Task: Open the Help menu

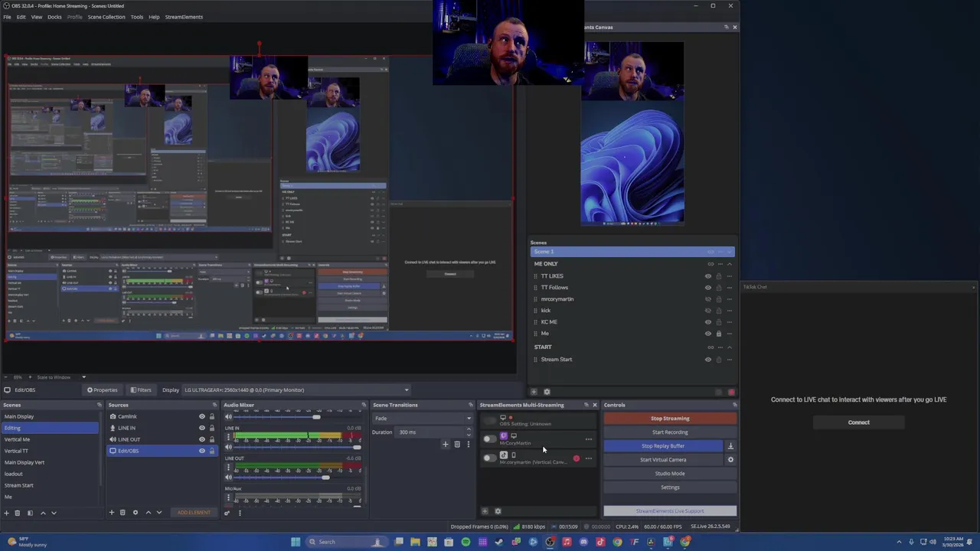Action: (154, 17)
